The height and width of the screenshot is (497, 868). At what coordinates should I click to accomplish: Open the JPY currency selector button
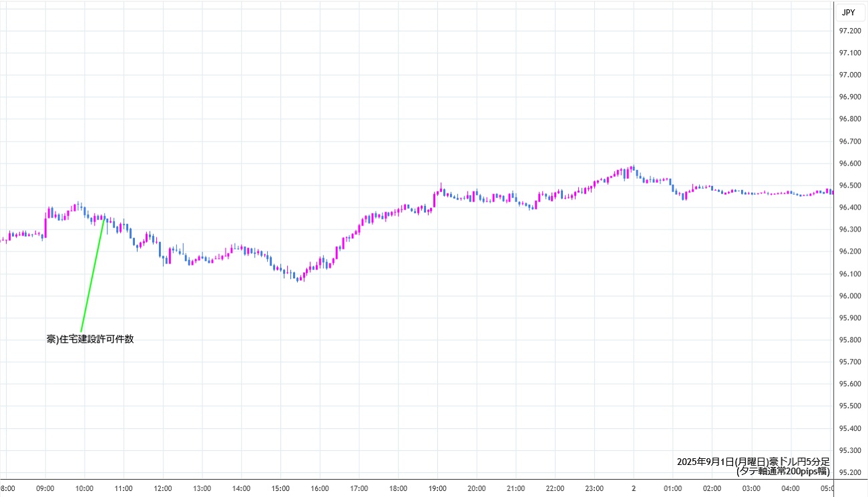point(849,12)
